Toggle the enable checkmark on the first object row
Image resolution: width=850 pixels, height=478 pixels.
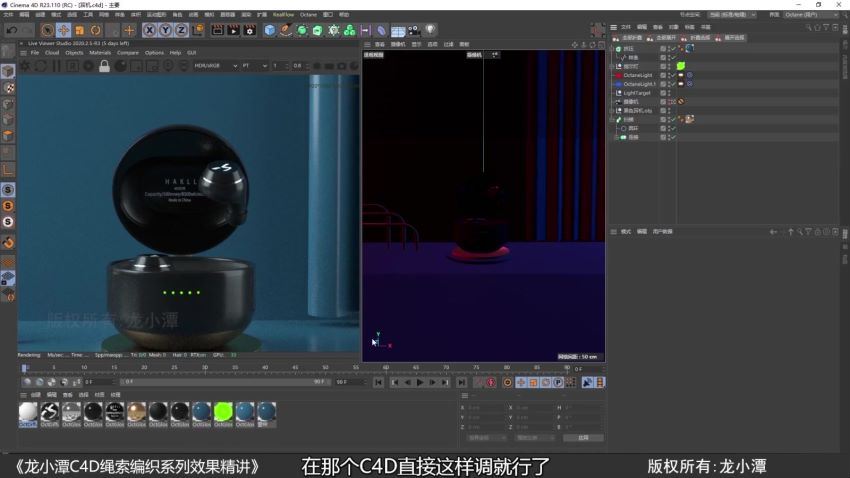(x=674, y=49)
